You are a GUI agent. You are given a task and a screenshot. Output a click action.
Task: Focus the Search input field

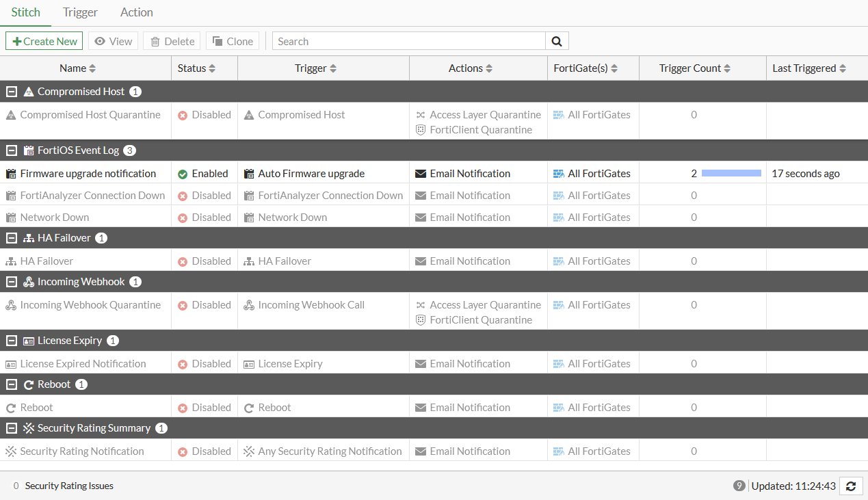[408, 41]
